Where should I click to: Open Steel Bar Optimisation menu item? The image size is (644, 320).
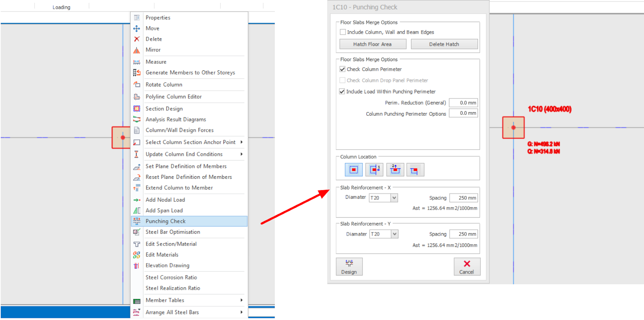point(173,232)
